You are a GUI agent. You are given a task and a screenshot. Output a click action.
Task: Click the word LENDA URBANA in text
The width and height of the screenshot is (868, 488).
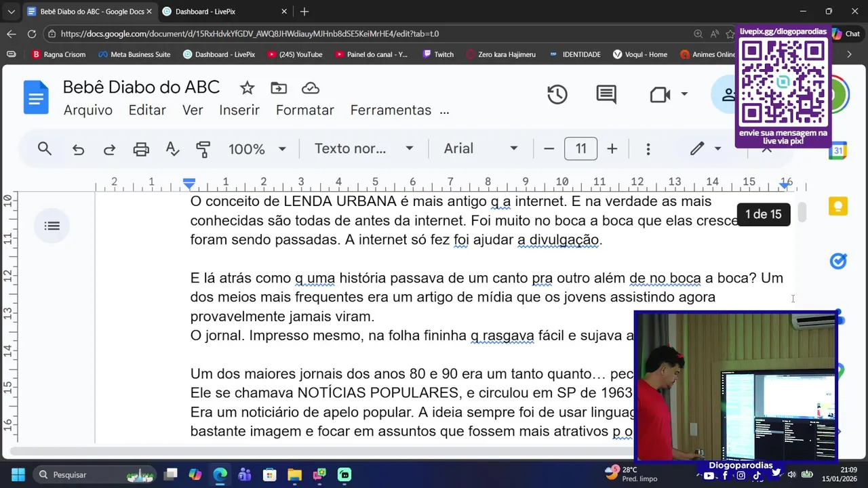click(340, 201)
